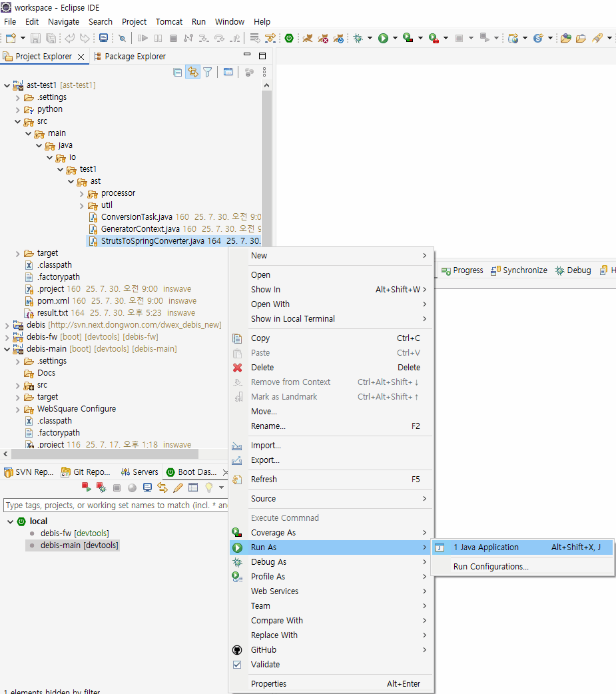
Task: Expand the python folder
Action: pyautogui.click(x=18, y=109)
